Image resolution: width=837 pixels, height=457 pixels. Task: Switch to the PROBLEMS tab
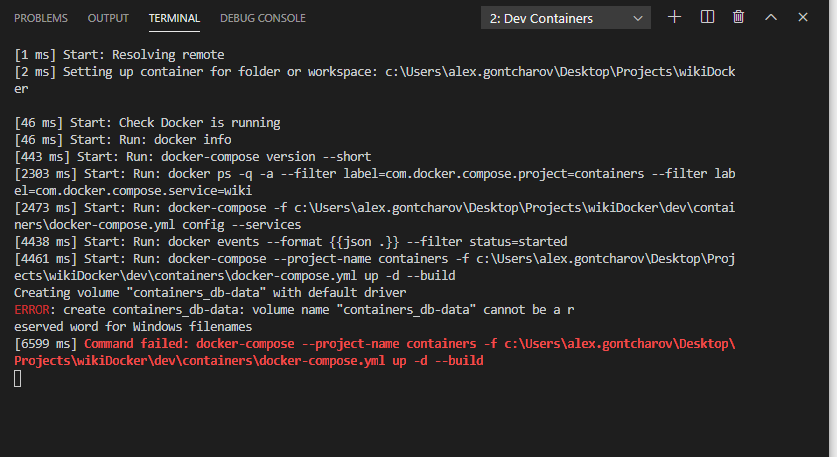41,18
